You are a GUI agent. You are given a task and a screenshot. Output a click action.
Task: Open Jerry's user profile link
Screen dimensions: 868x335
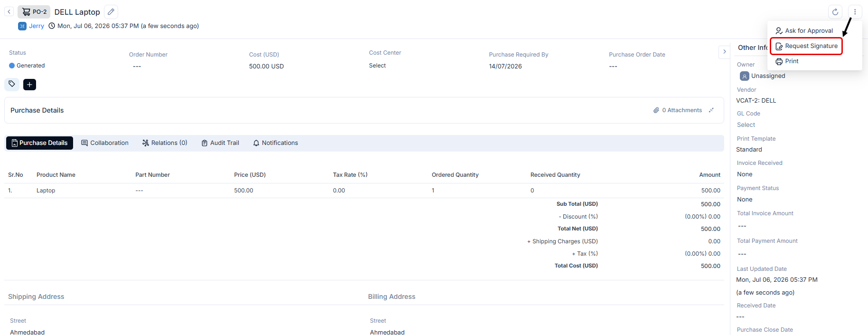[x=37, y=26]
